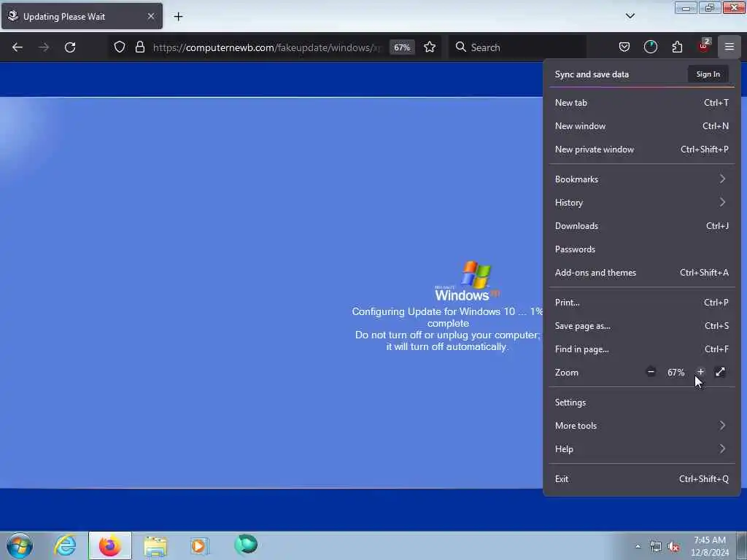Click the forward navigation arrow
The image size is (747, 560).
tap(44, 47)
